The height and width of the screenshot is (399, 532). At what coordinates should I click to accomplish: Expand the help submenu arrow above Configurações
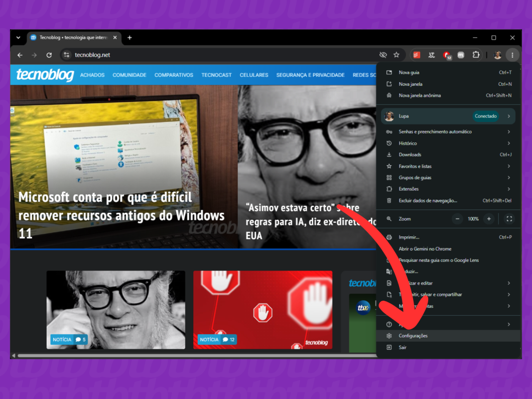point(509,324)
